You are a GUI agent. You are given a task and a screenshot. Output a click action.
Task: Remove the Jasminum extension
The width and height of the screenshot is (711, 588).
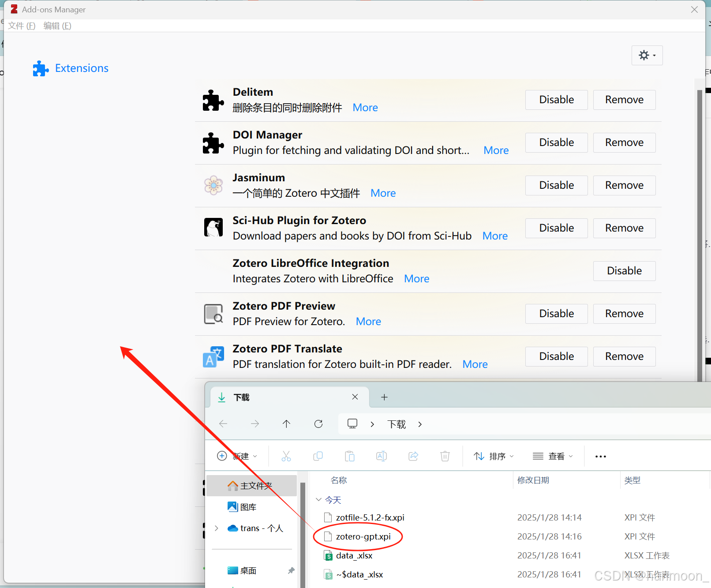625,185
